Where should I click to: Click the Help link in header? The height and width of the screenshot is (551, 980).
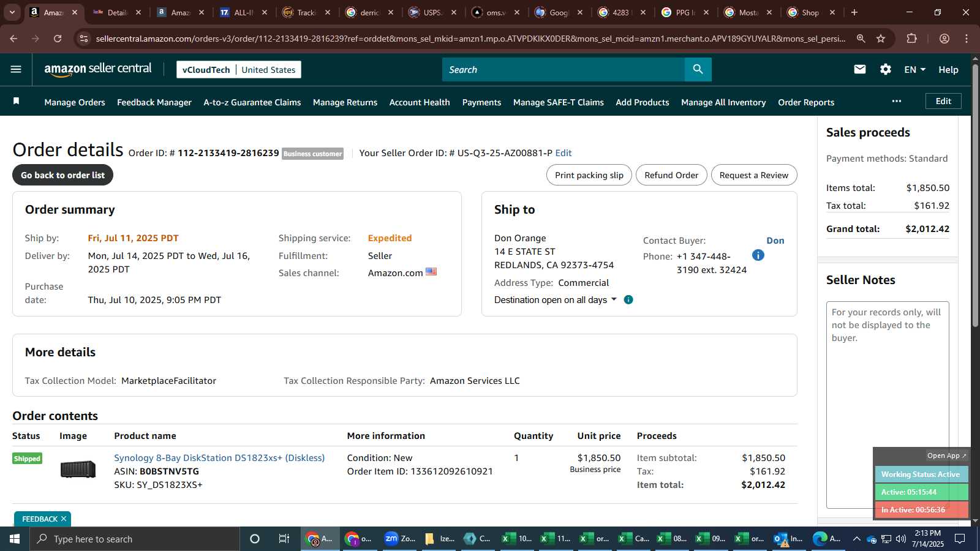(x=948, y=70)
